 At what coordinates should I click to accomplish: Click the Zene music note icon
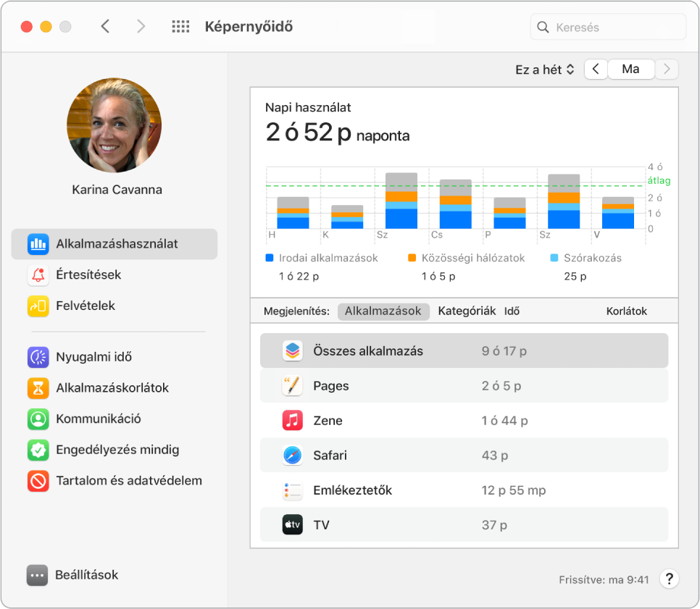click(x=293, y=420)
